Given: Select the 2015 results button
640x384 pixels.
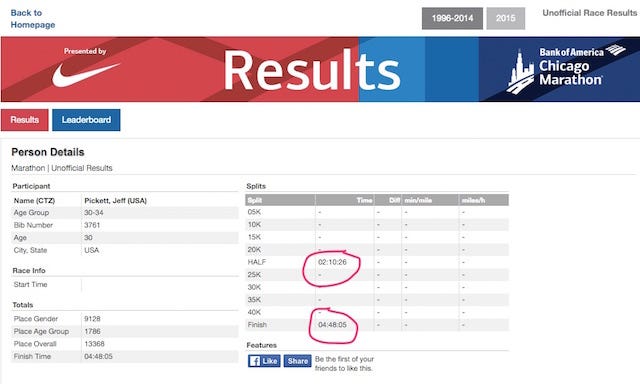Looking at the screenshot, I should coord(505,18).
